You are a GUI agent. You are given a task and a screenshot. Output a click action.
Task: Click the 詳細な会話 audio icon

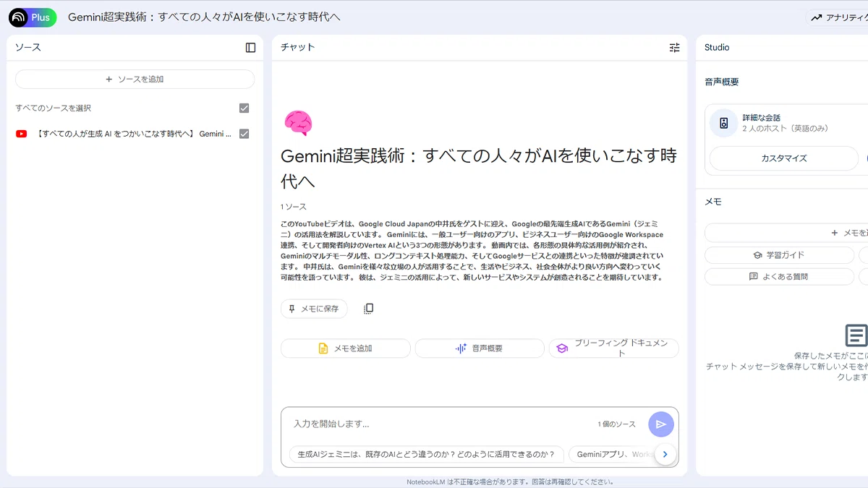click(x=723, y=123)
